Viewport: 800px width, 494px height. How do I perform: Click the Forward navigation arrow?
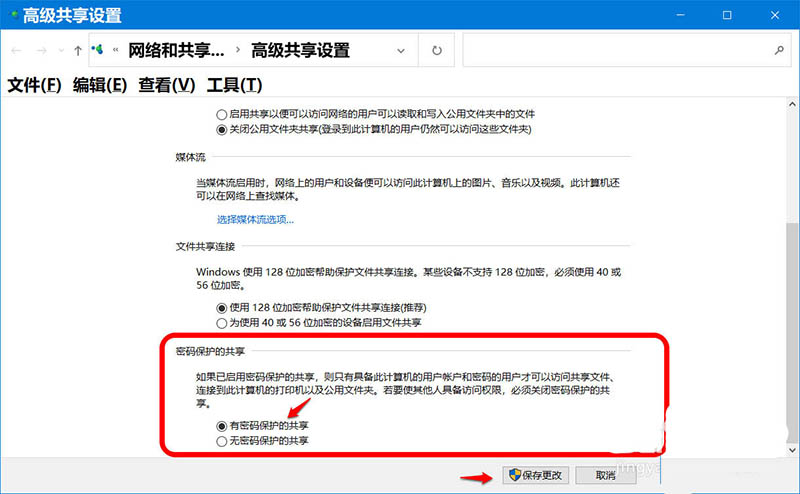pyautogui.click(x=42, y=51)
